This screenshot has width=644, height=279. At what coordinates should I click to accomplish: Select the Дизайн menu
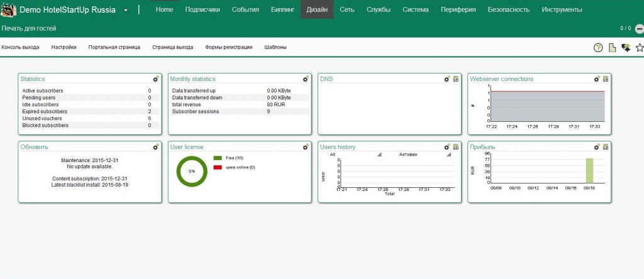pos(317,9)
